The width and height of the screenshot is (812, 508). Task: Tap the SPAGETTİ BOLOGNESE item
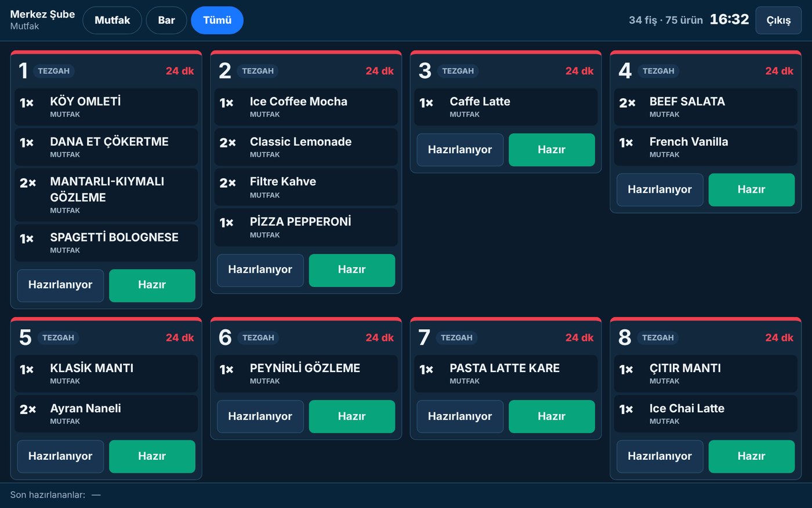[106, 243]
